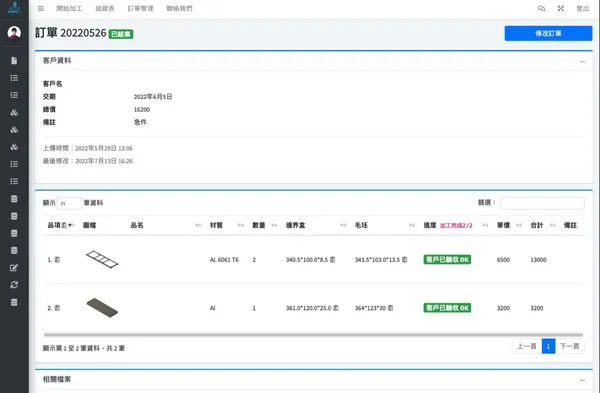Click the unit price 6500
This screenshot has width=600, height=393.
point(503,260)
